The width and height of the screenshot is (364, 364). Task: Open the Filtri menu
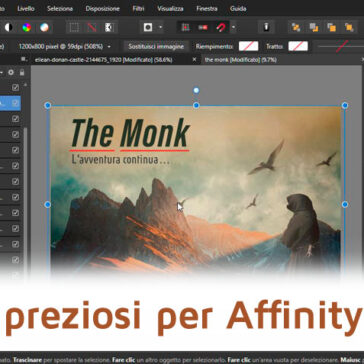(x=138, y=8)
